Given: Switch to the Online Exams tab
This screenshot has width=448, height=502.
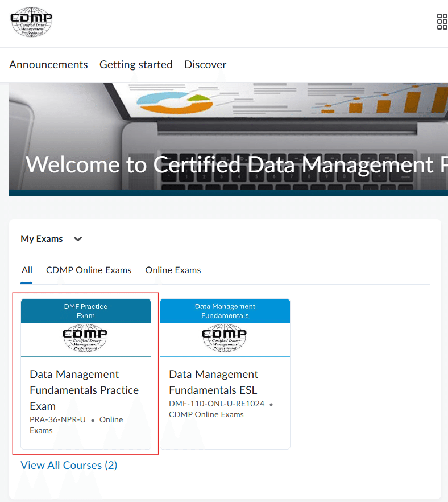Looking at the screenshot, I should 173,270.
